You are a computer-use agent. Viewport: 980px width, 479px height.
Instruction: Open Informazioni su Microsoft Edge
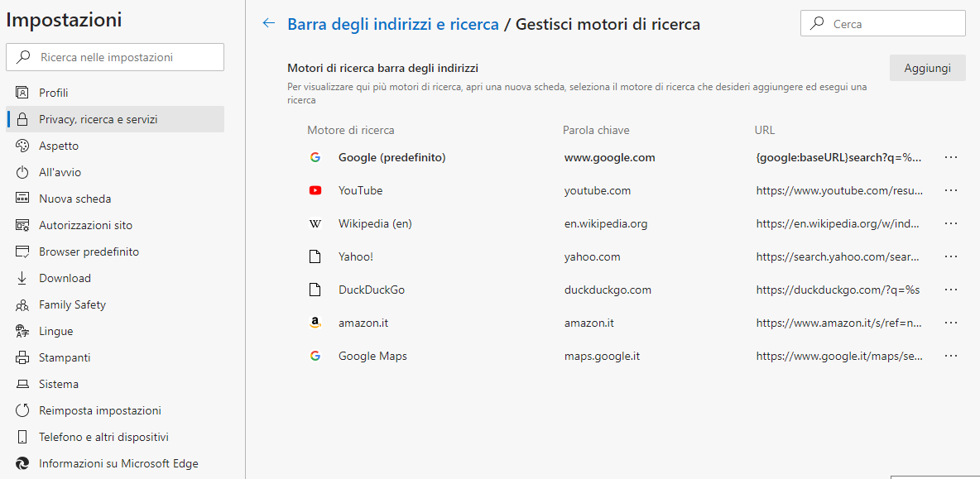point(115,463)
